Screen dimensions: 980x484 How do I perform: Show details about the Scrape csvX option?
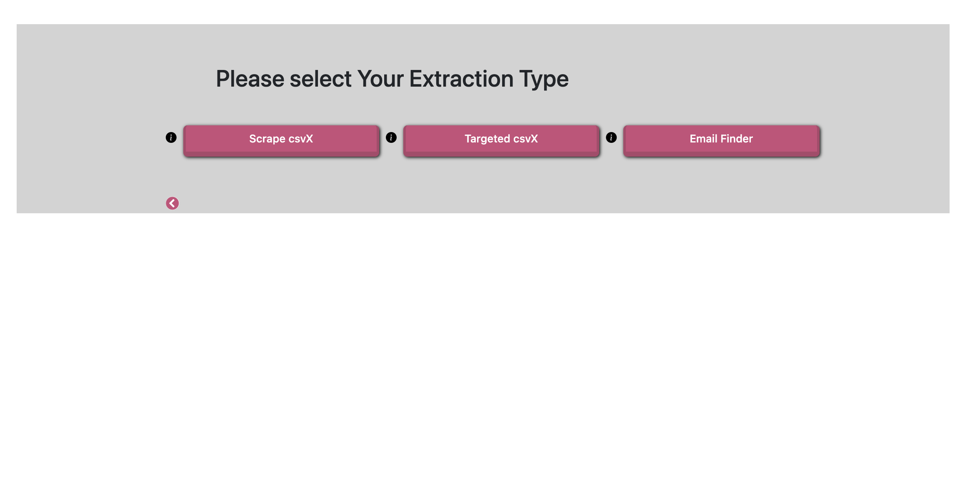click(x=171, y=137)
